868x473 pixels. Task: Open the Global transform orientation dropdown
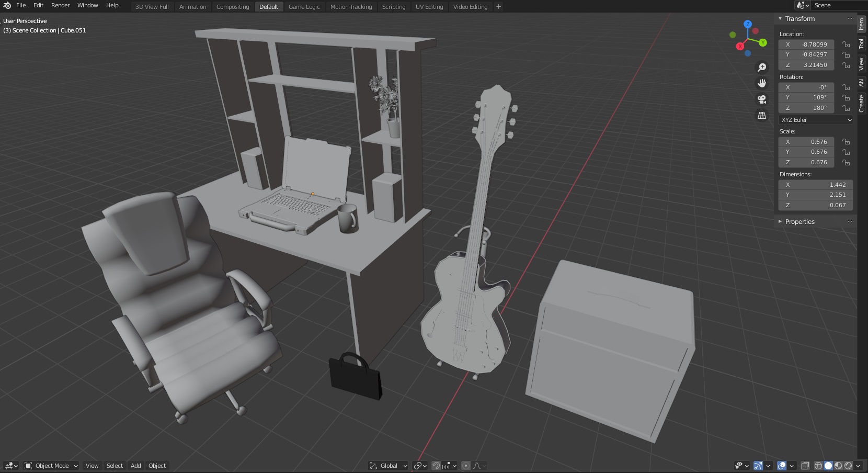[389, 466]
